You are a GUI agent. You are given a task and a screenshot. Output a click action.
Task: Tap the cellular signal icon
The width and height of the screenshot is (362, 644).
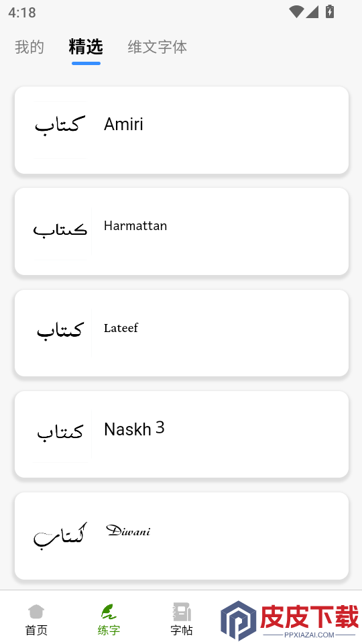(312, 12)
